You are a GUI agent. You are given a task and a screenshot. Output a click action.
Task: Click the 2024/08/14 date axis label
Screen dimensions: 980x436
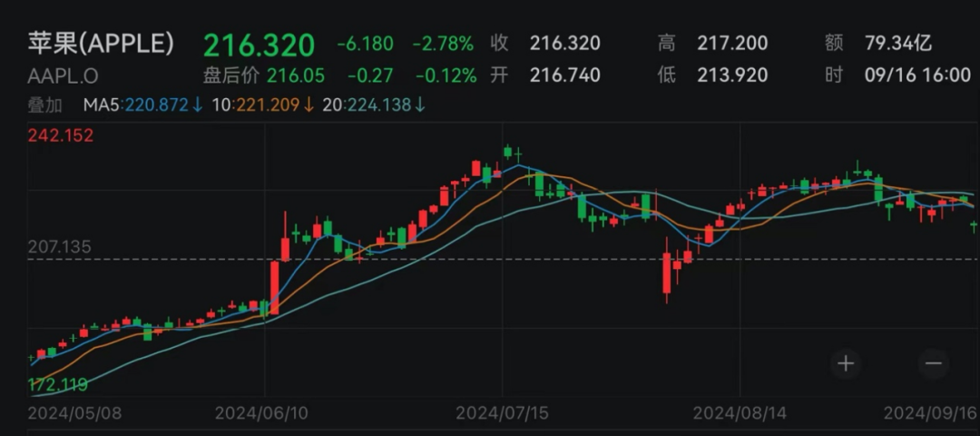741,413
